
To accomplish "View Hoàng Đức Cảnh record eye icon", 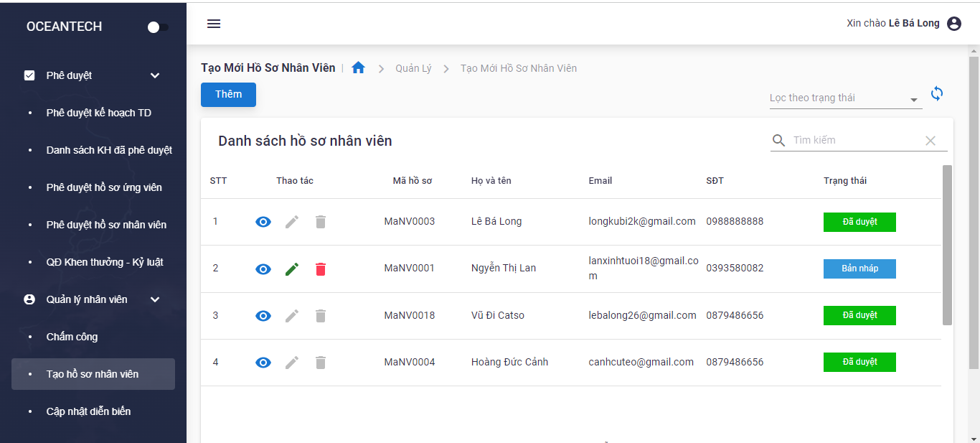I will pyautogui.click(x=263, y=363).
